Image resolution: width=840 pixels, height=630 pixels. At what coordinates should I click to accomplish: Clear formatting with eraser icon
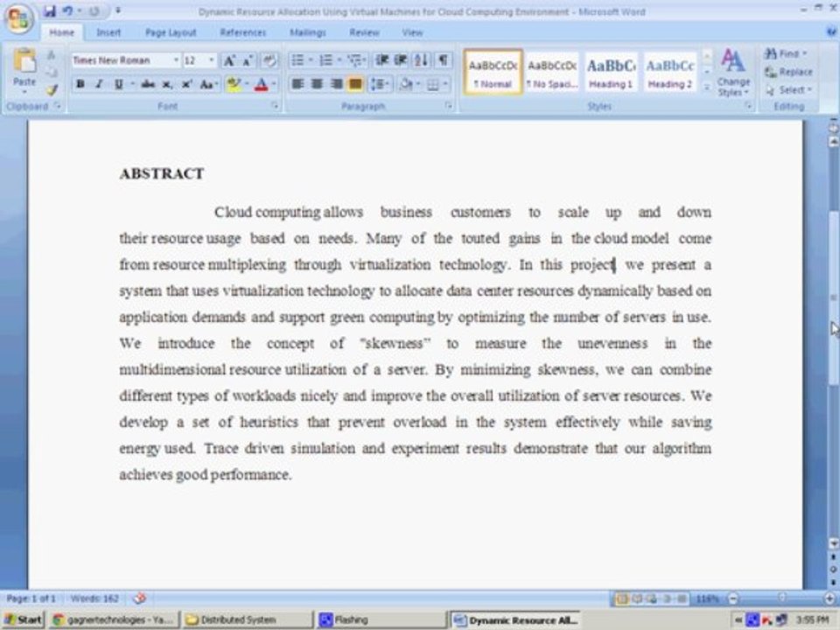tap(269, 60)
